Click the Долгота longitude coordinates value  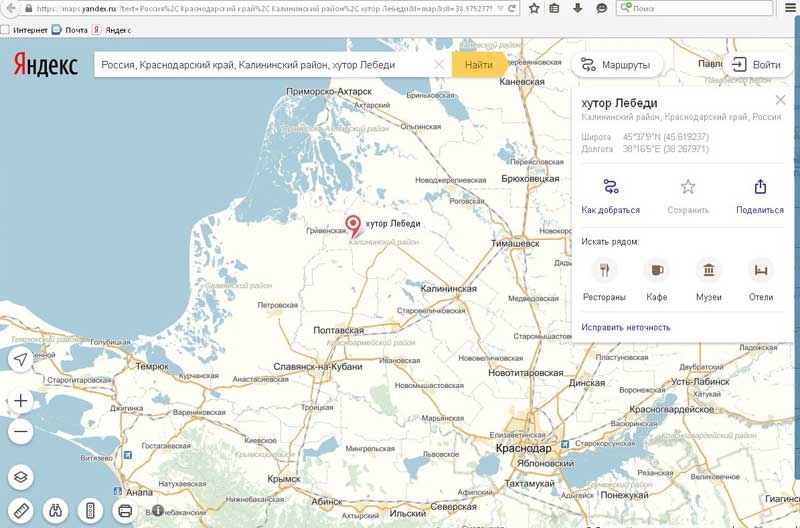665,149
